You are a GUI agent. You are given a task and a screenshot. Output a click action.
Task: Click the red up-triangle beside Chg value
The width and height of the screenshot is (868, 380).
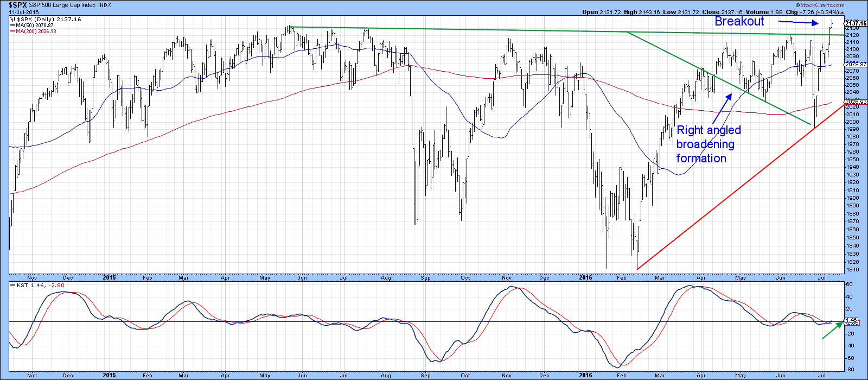coord(843,12)
